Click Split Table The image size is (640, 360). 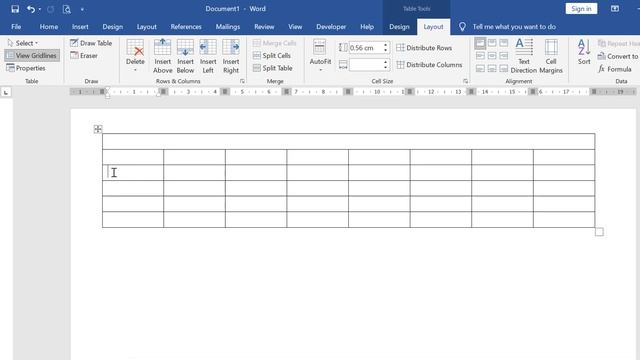point(273,68)
